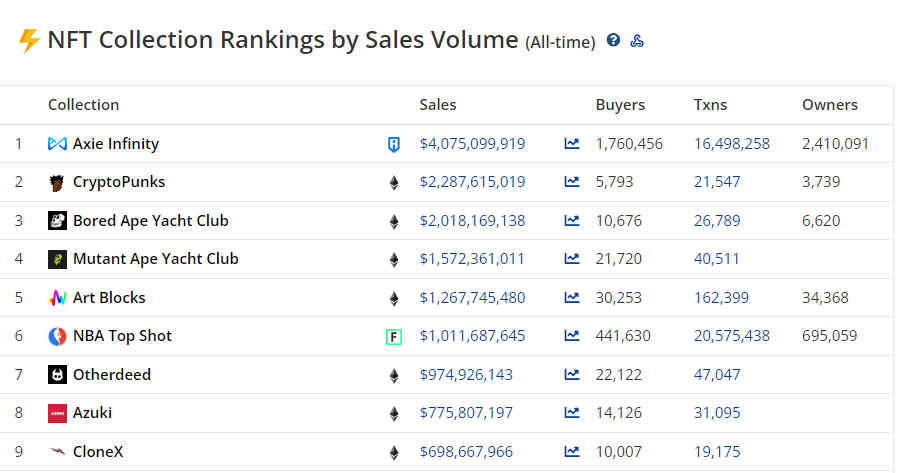Open the CloneX sales chart icon
Screen dimensions: 899x473
(572, 451)
